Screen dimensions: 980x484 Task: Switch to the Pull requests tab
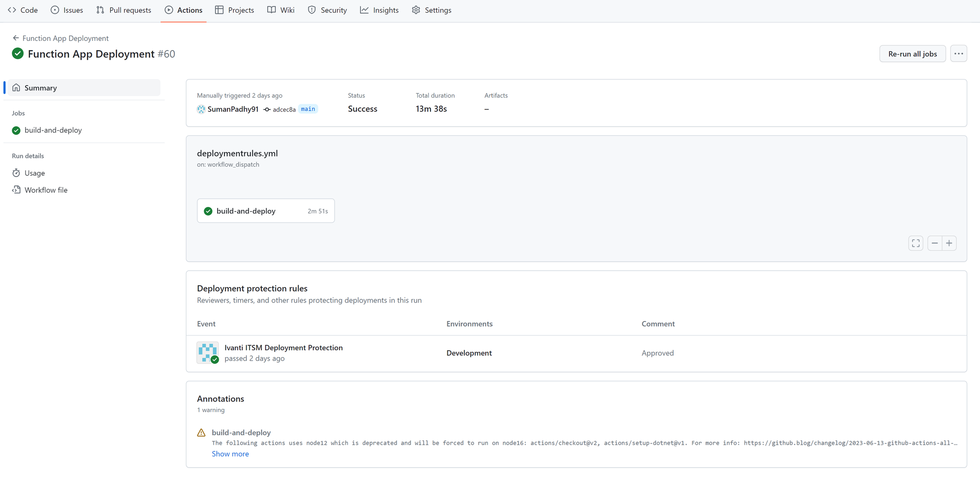pyautogui.click(x=124, y=10)
